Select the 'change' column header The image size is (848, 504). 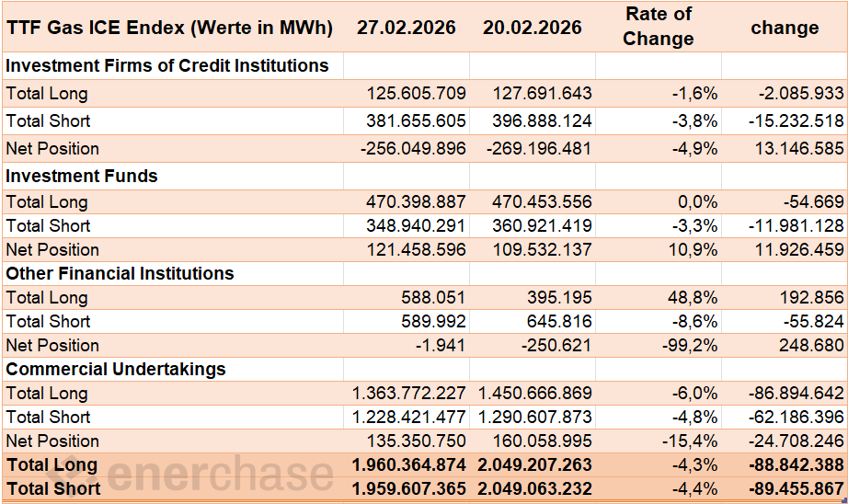click(785, 28)
